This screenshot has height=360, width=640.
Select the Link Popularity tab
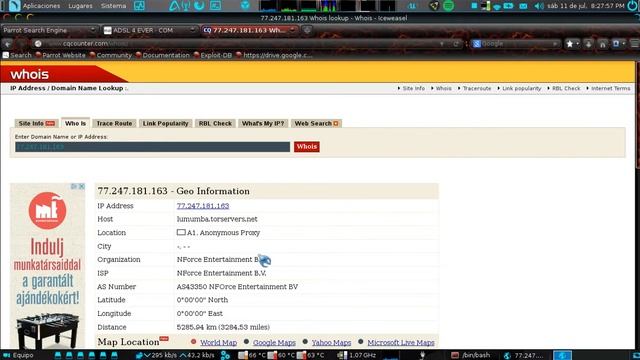[x=165, y=123]
